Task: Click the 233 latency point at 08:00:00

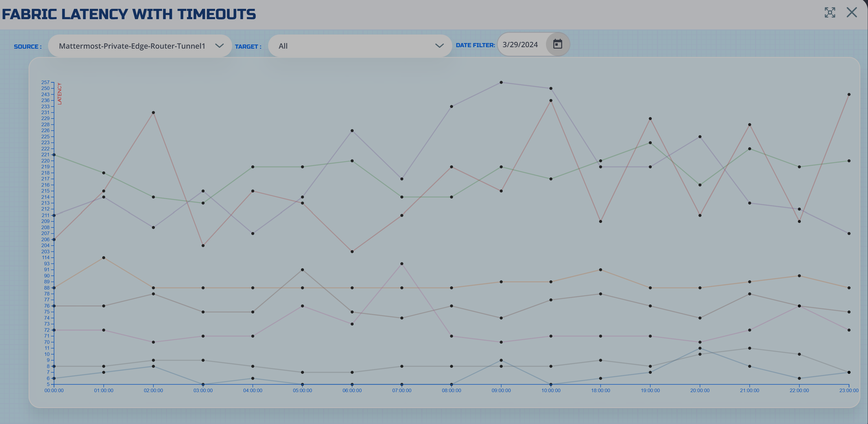Action: coord(451,107)
